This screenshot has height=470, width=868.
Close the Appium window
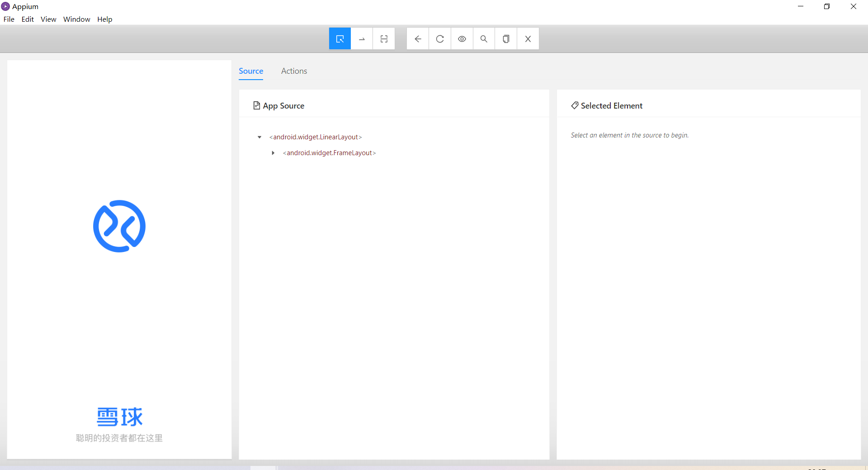pos(854,6)
